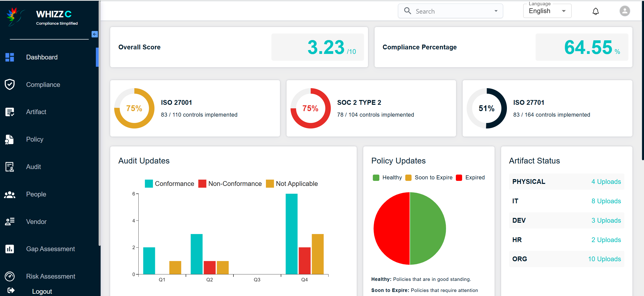Open Gap Assessment menu item
644x296 pixels.
coord(50,249)
